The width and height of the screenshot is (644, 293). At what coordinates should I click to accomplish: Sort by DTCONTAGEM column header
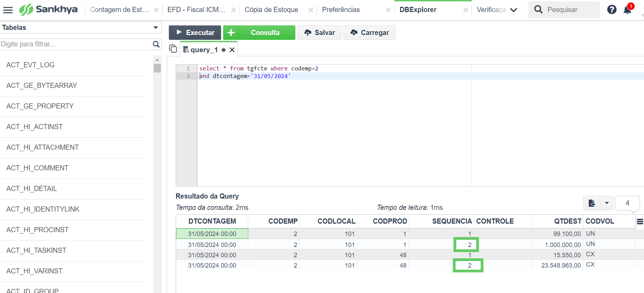212,221
